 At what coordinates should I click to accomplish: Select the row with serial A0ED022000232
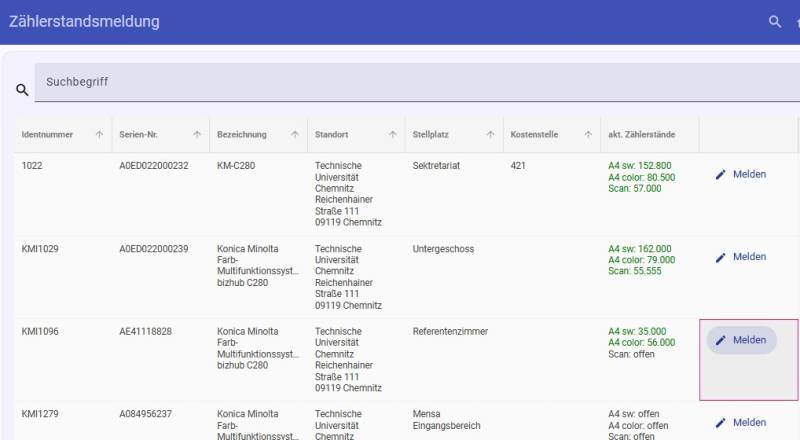pyautogui.click(x=154, y=166)
